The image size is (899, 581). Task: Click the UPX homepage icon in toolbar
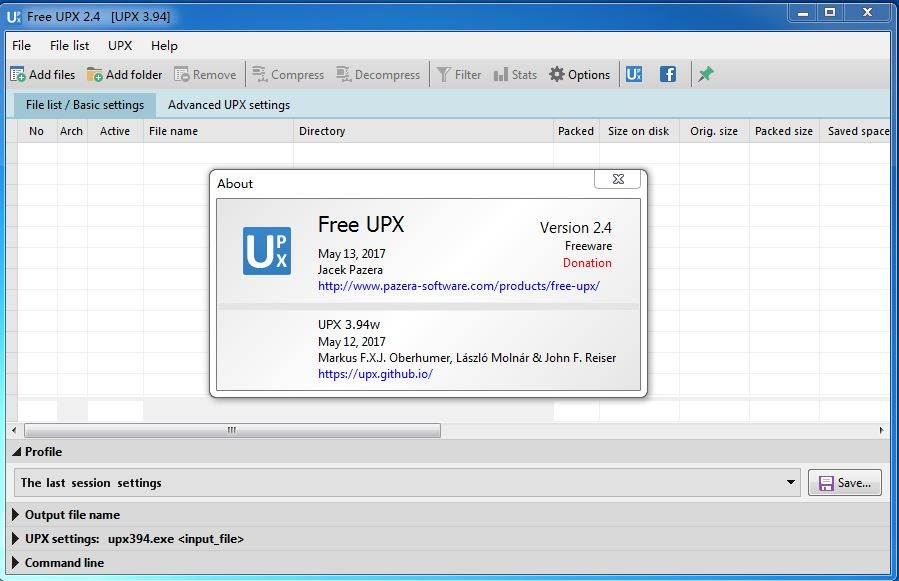(x=634, y=74)
